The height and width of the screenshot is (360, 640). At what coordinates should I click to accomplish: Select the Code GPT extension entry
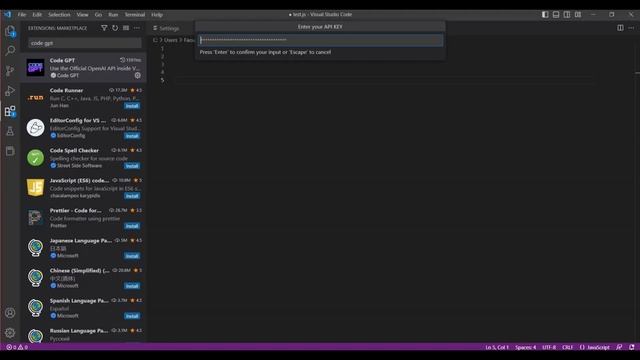(x=83, y=67)
